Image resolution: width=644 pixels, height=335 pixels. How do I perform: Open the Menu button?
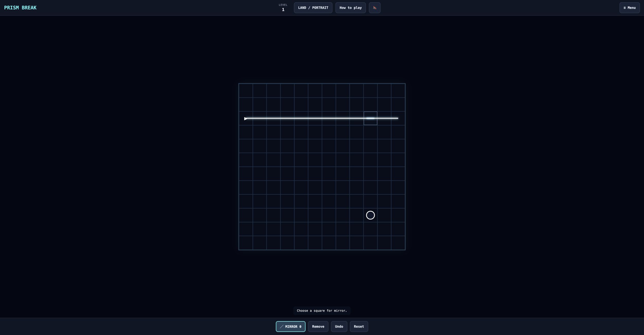(629, 8)
